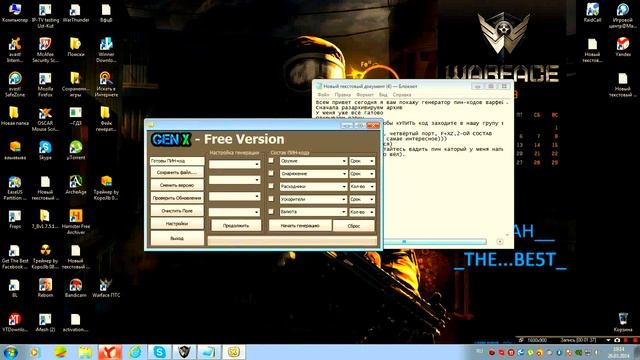Click inside the Notepad text area
The width and height of the screenshot is (640, 360).
tap(445, 192)
